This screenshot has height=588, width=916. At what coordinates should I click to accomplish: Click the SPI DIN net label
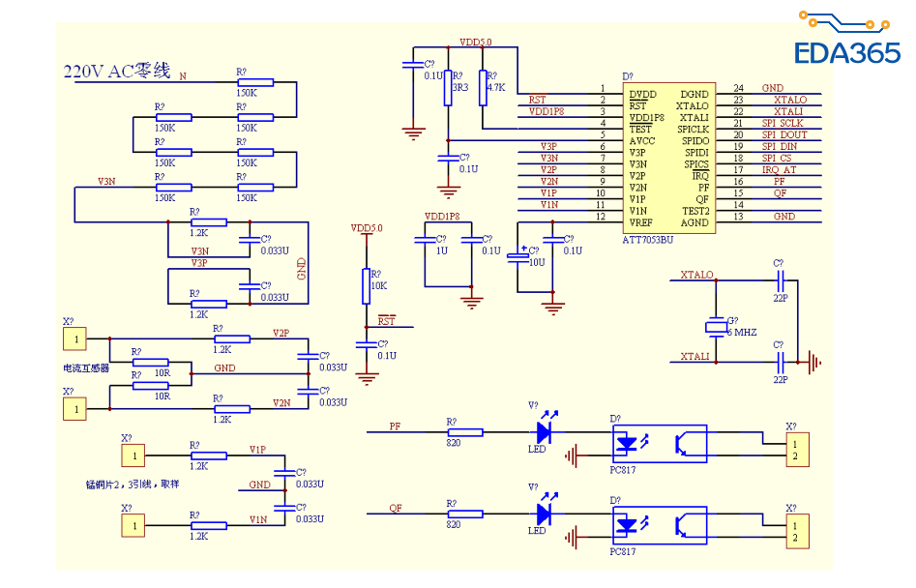780,147
